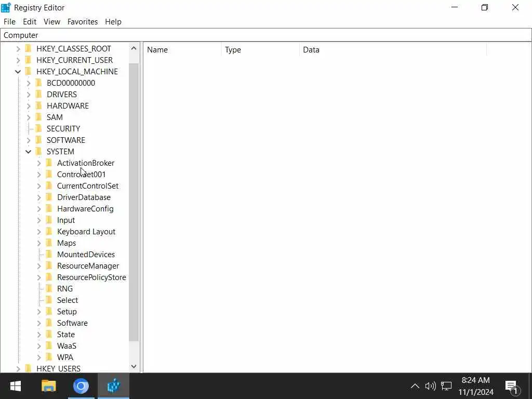This screenshot has height=399, width=532.
Task: Click the Registry Editor title bar icon
Action: click(x=6, y=7)
